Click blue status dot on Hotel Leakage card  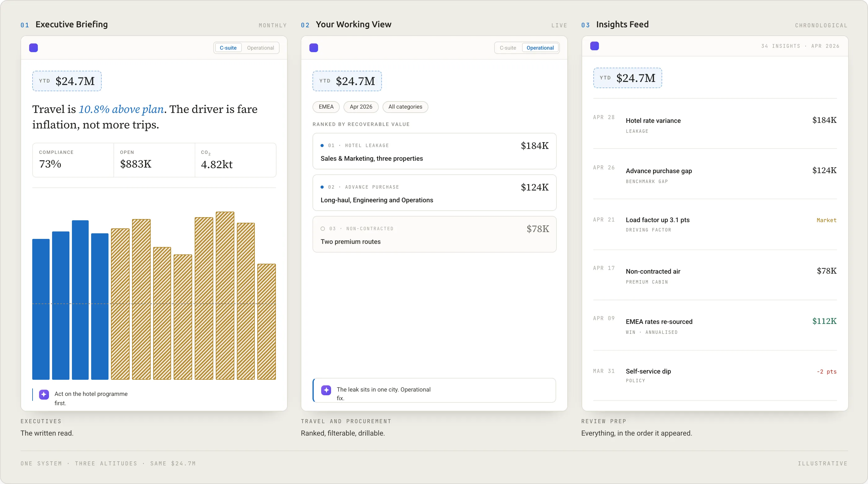[x=322, y=146]
